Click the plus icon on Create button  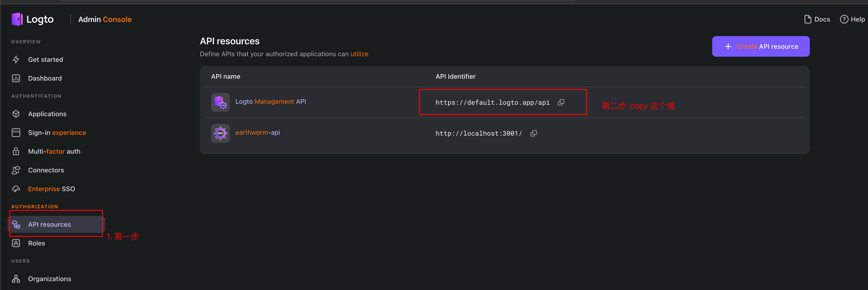coord(728,46)
